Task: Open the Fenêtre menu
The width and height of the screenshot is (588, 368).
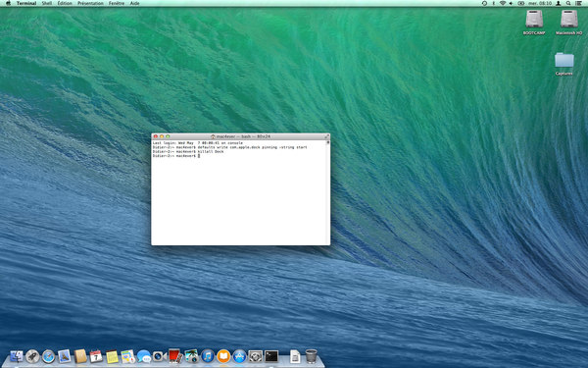Action: pos(117,3)
